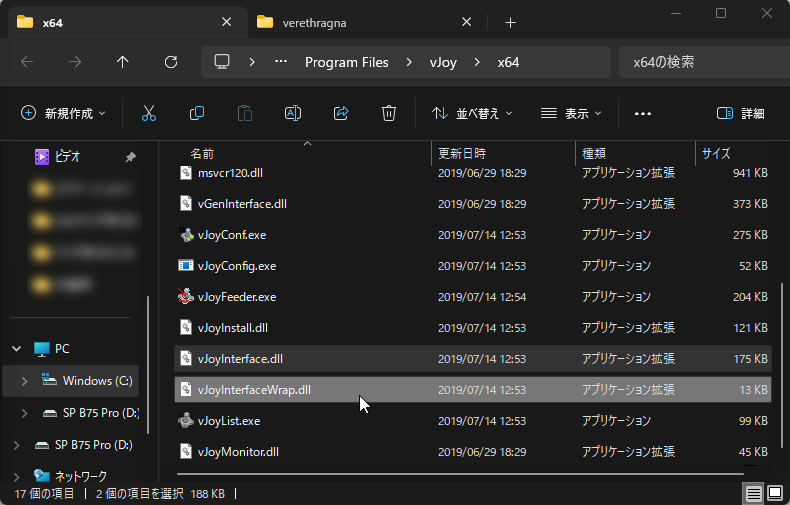The width and height of the screenshot is (790, 505).
Task: Navigate to Program Files breadcrumb
Action: pyautogui.click(x=347, y=62)
